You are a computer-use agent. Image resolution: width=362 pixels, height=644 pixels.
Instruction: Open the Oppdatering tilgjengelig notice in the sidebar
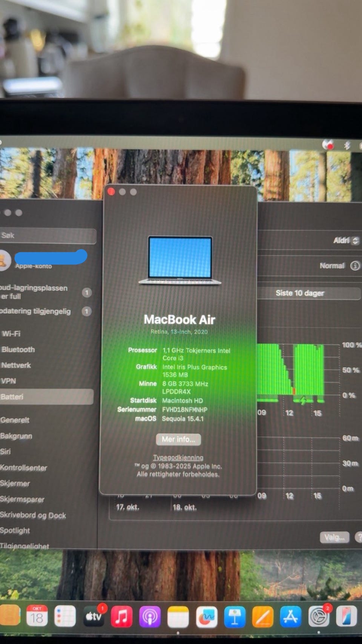(45, 311)
